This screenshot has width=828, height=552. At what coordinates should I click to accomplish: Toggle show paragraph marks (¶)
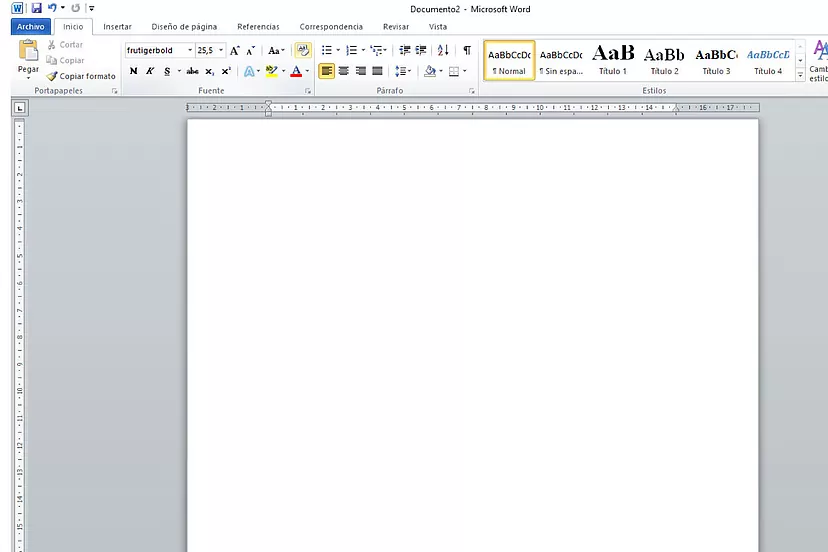[466, 50]
